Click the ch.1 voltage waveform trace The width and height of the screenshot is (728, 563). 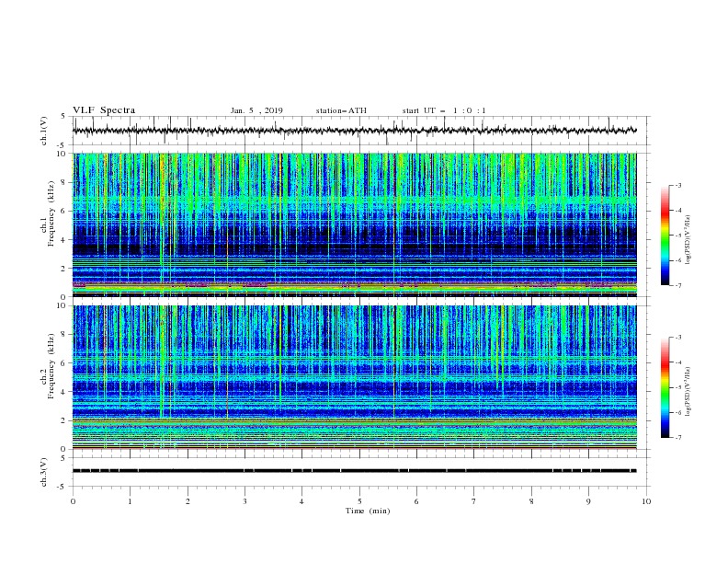(x=354, y=131)
